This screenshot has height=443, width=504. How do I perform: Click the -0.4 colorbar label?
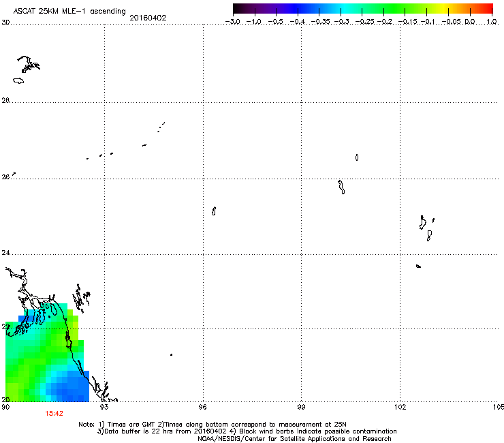[298, 22]
